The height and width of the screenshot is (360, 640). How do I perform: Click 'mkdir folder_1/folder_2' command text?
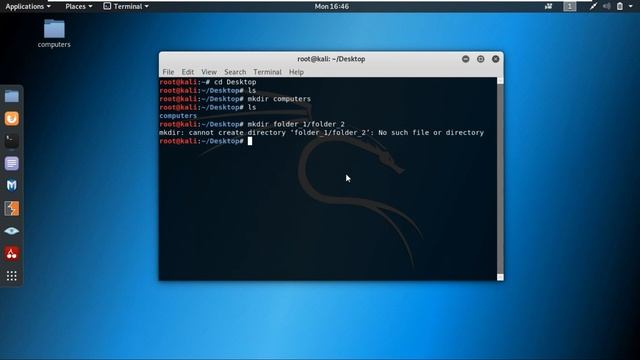coord(296,124)
